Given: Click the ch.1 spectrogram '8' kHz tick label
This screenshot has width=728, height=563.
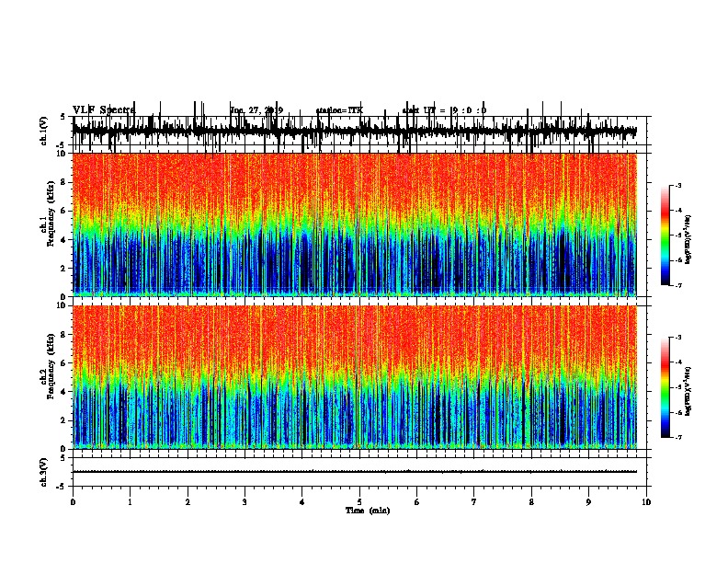Looking at the screenshot, I should click(x=64, y=182).
